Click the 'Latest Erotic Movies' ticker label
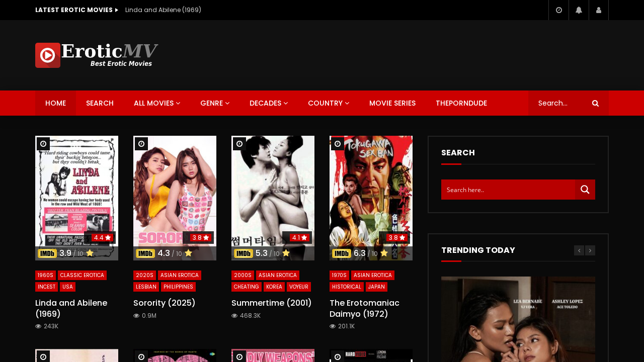 (x=76, y=10)
